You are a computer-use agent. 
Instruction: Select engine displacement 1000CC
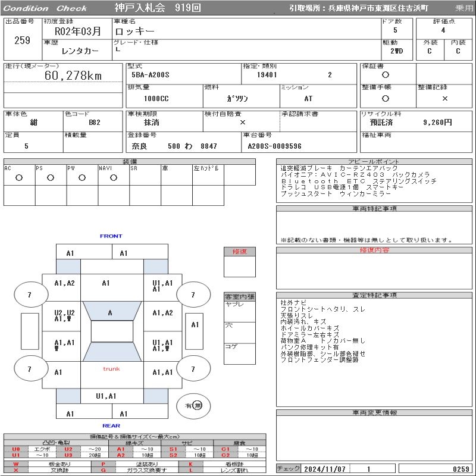(x=156, y=99)
